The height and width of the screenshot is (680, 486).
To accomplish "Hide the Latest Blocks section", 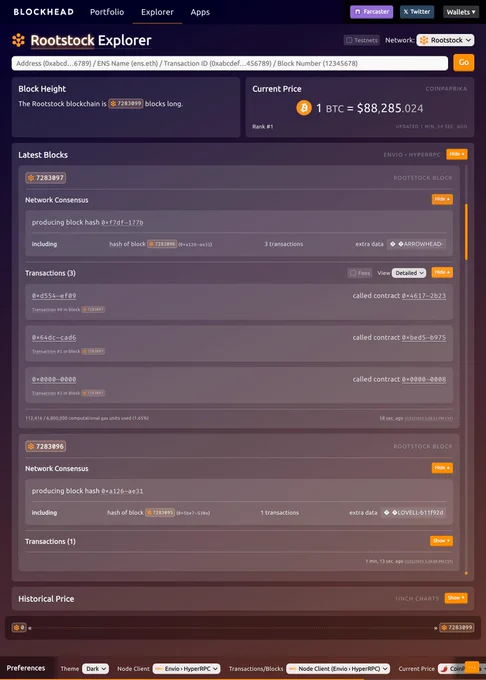I will click(457, 154).
